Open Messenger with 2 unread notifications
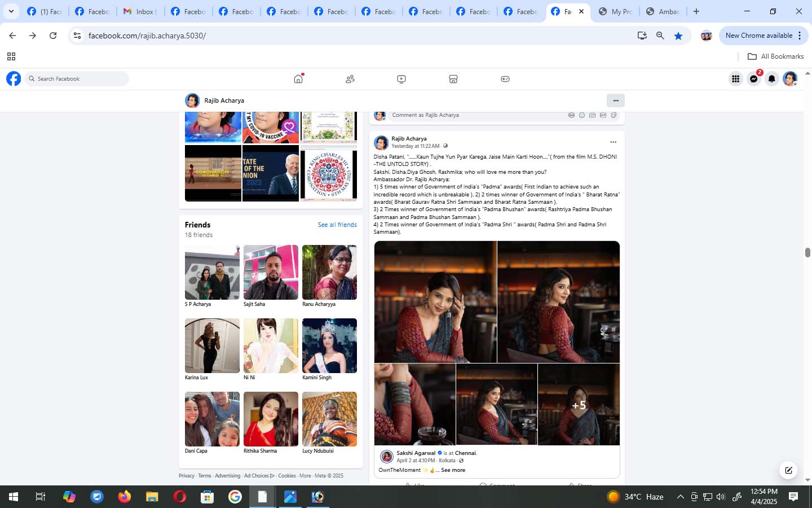The width and height of the screenshot is (812, 508). 754,79
